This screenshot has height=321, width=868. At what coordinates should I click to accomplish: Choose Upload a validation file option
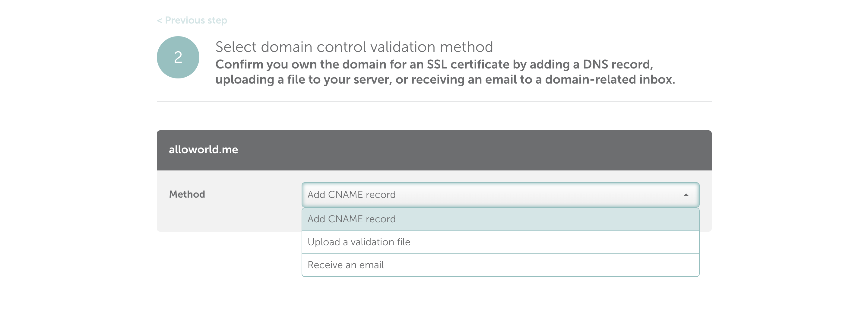click(359, 242)
